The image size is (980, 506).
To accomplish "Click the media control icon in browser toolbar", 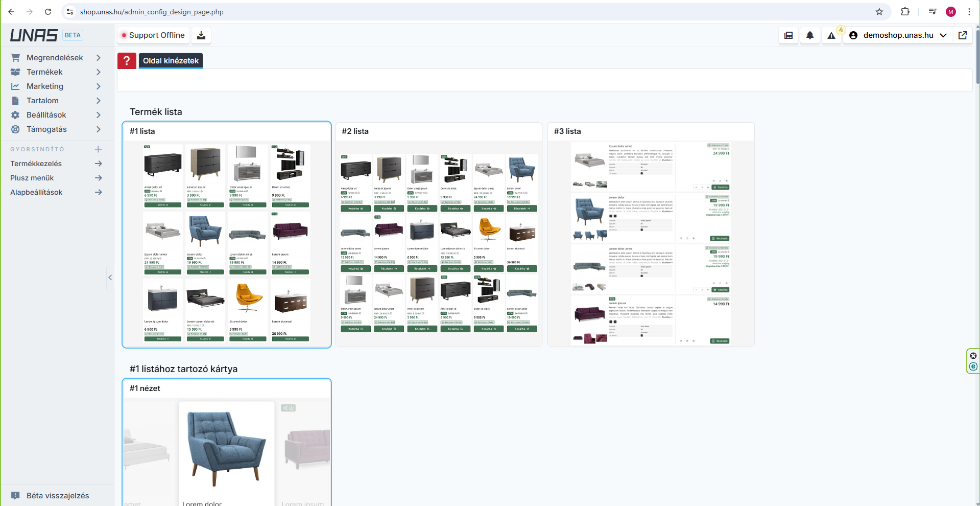I will click(x=933, y=12).
